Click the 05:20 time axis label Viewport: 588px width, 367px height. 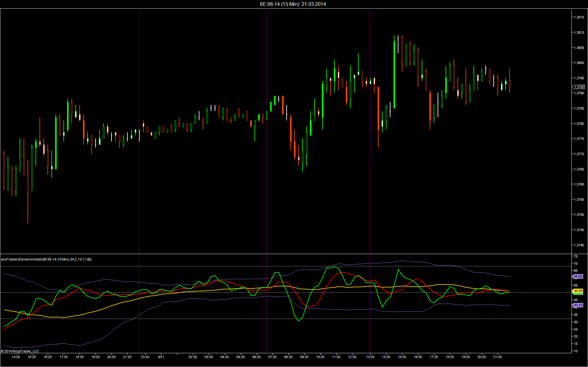click(x=240, y=357)
